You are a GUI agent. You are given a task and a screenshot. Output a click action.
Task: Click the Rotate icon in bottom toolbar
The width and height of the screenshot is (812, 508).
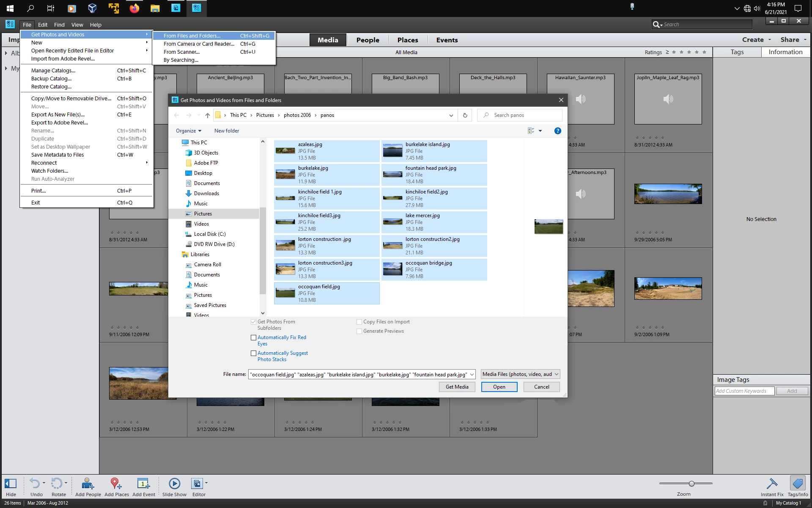pyautogui.click(x=57, y=483)
